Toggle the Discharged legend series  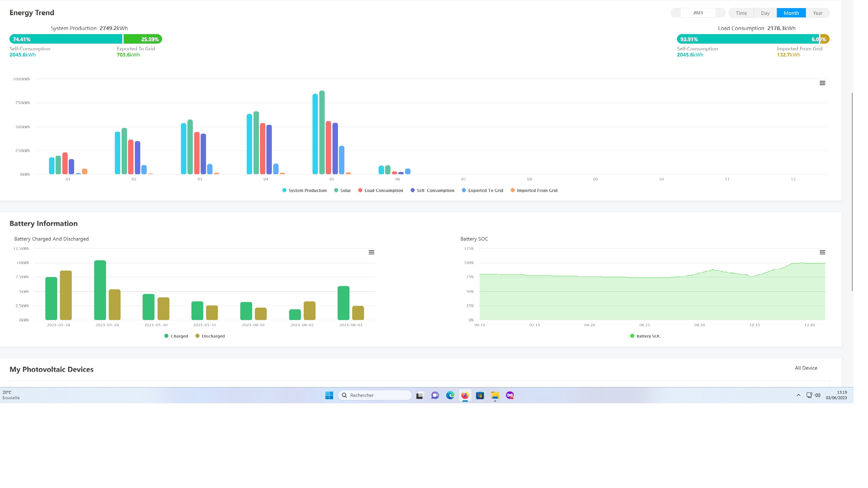coord(210,336)
